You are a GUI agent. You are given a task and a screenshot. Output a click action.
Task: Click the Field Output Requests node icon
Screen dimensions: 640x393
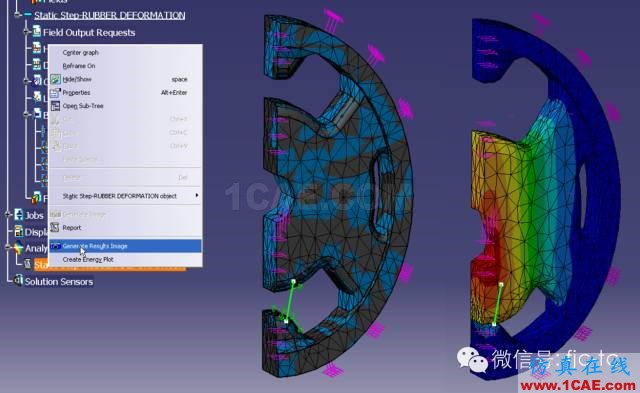point(37,31)
